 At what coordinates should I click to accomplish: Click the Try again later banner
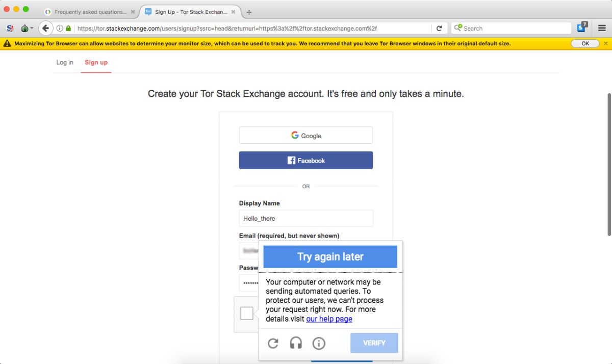(x=330, y=256)
